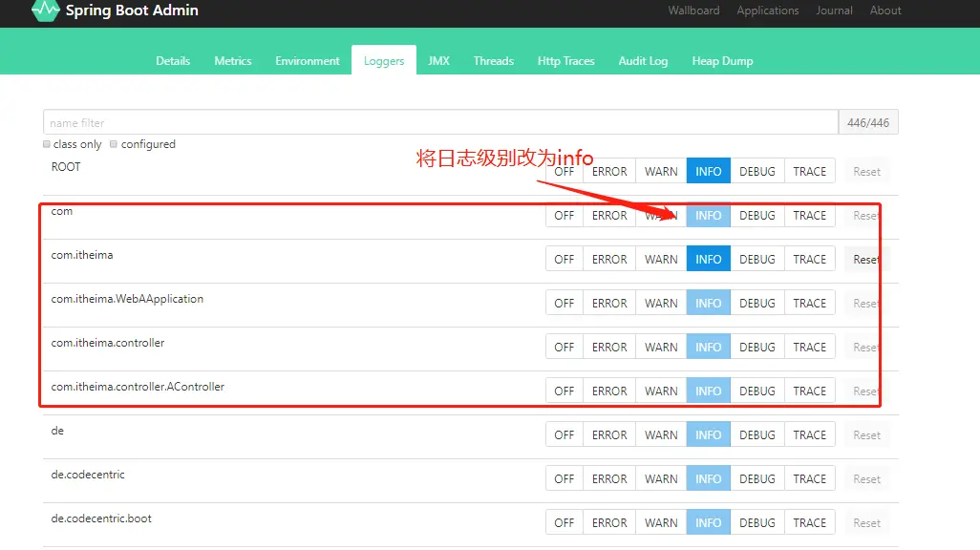
Task: Reset the com.itheima logger level
Action: pos(866,259)
